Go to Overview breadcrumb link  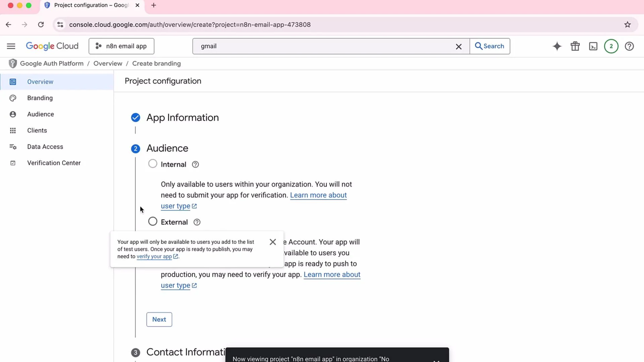click(108, 63)
